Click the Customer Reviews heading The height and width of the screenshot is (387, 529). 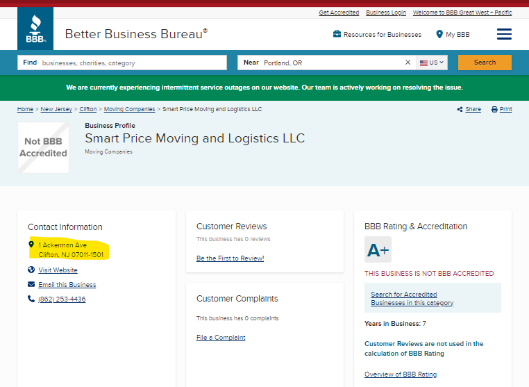(x=231, y=226)
